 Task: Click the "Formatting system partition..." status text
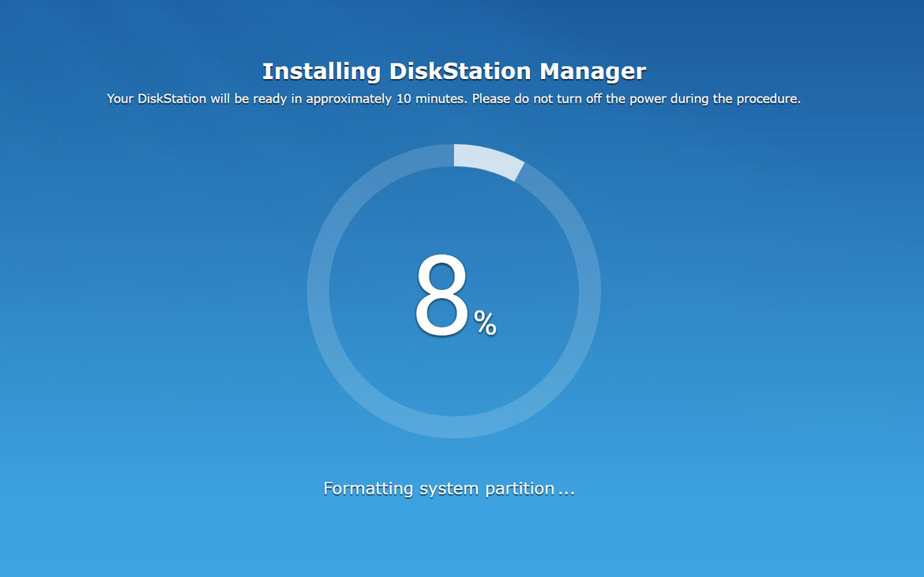click(x=449, y=488)
